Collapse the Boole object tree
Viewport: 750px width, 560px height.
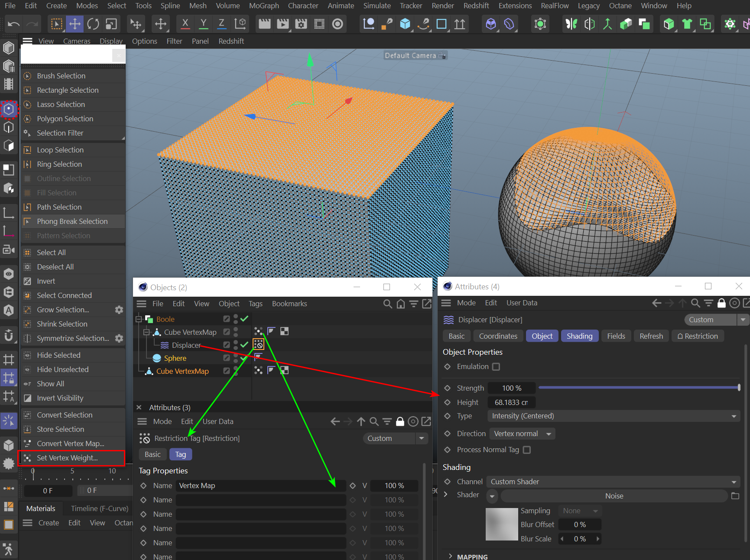click(x=139, y=319)
